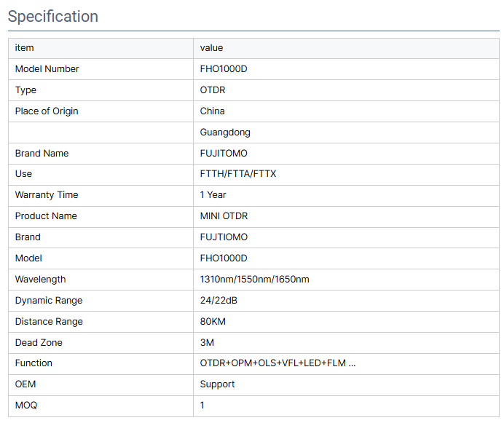Select the Warranty Time label
504x423 pixels.
click(x=47, y=195)
